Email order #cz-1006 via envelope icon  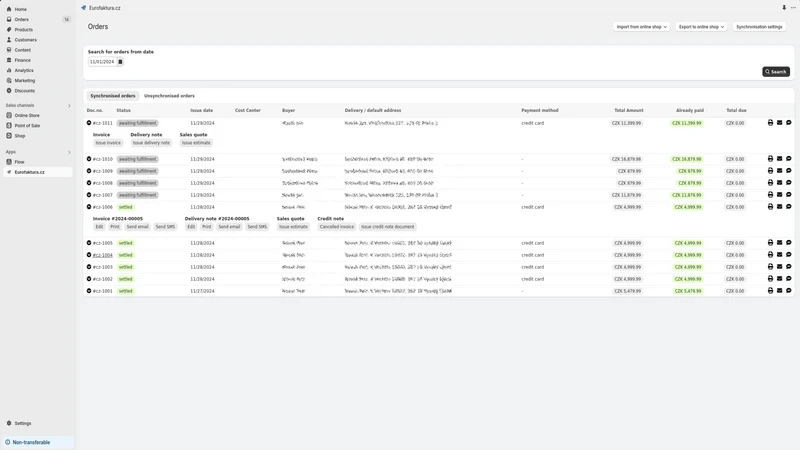point(780,207)
